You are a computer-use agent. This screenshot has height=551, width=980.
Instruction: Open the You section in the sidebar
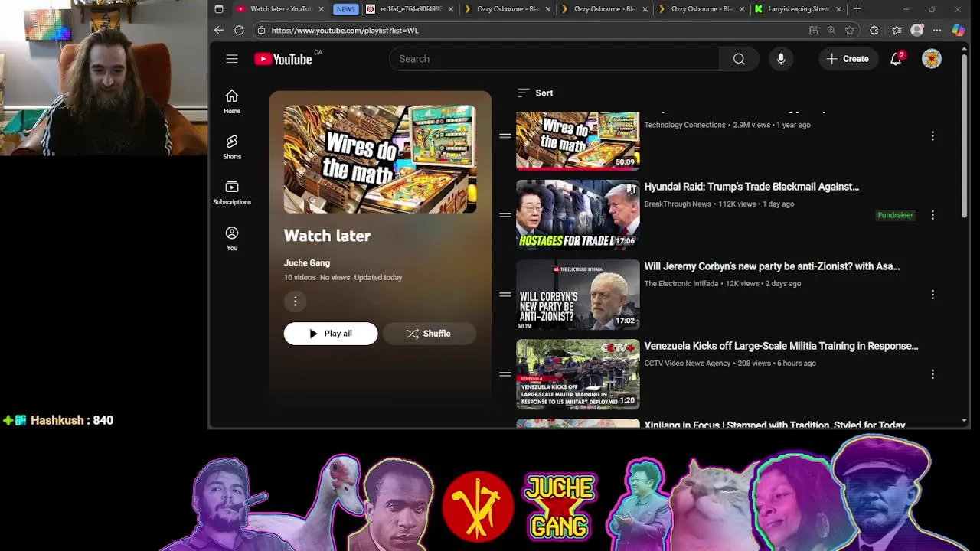point(232,239)
